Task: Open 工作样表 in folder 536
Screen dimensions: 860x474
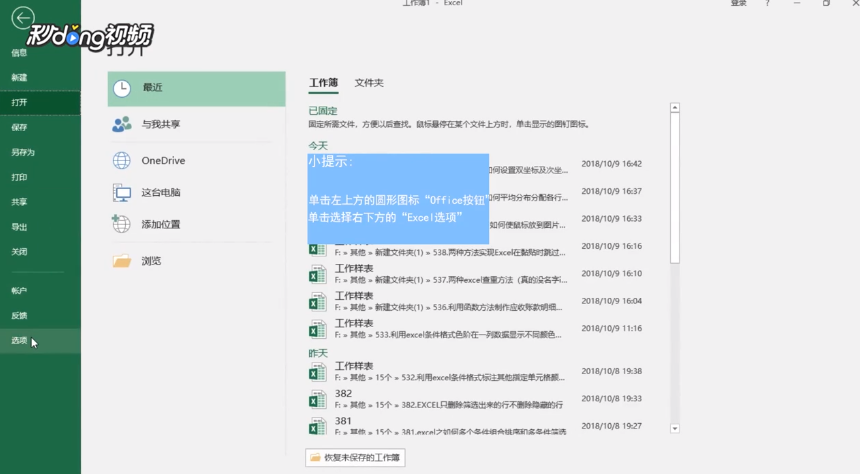Action: tap(354, 296)
